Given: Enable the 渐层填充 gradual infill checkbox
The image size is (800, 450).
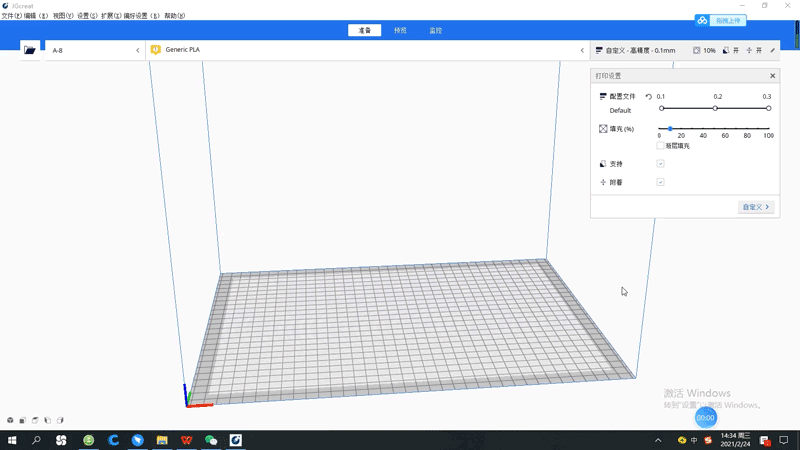Looking at the screenshot, I should 660,146.
